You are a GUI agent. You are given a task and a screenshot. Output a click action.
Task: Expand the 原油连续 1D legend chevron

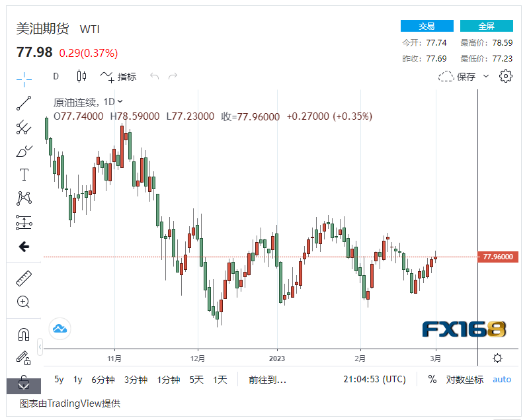[x=120, y=102]
